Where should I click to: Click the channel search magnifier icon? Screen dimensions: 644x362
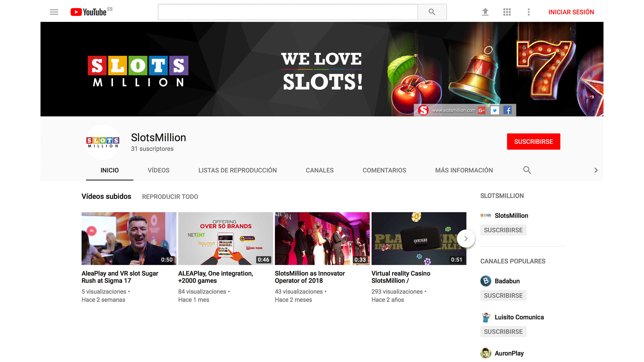coord(527,170)
